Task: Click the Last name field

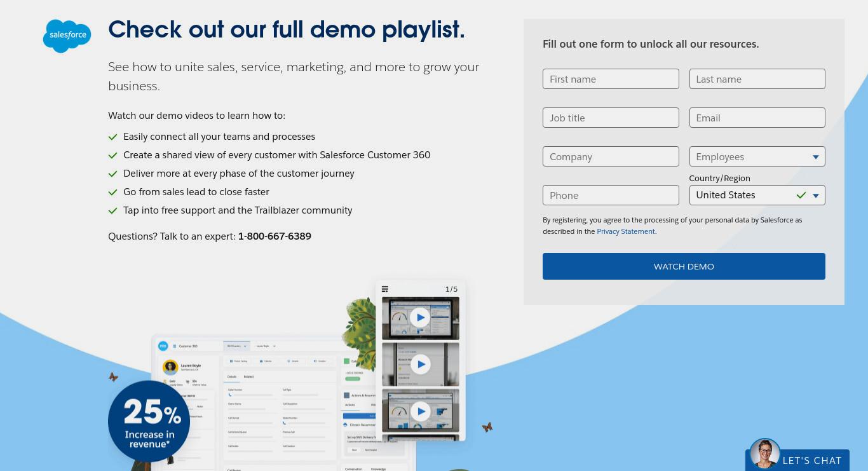Action: [x=757, y=79]
